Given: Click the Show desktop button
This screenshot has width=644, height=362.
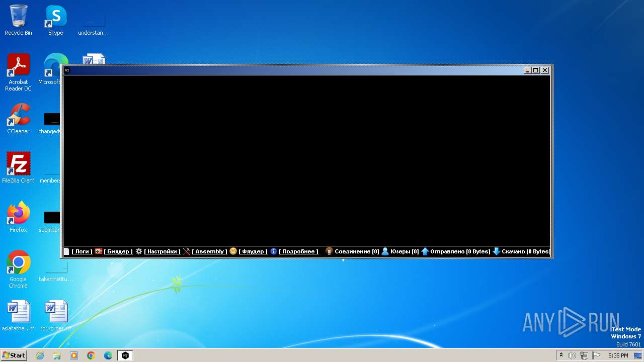Looking at the screenshot, I should pyautogui.click(x=638, y=355).
